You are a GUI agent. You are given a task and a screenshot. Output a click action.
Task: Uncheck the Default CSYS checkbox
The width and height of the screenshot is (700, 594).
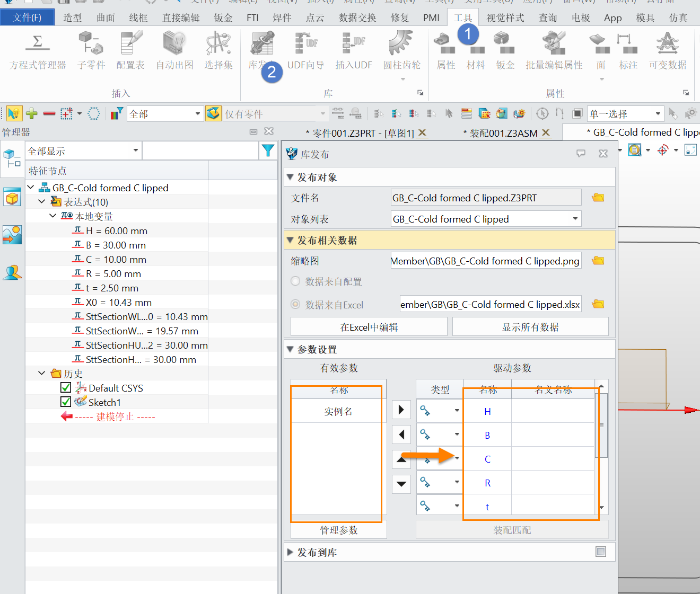tap(66, 388)
